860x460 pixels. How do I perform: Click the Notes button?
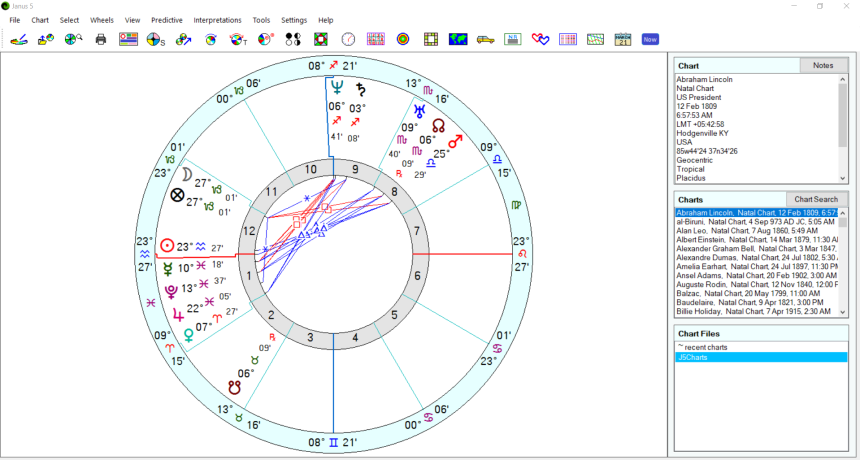point(822,66)
